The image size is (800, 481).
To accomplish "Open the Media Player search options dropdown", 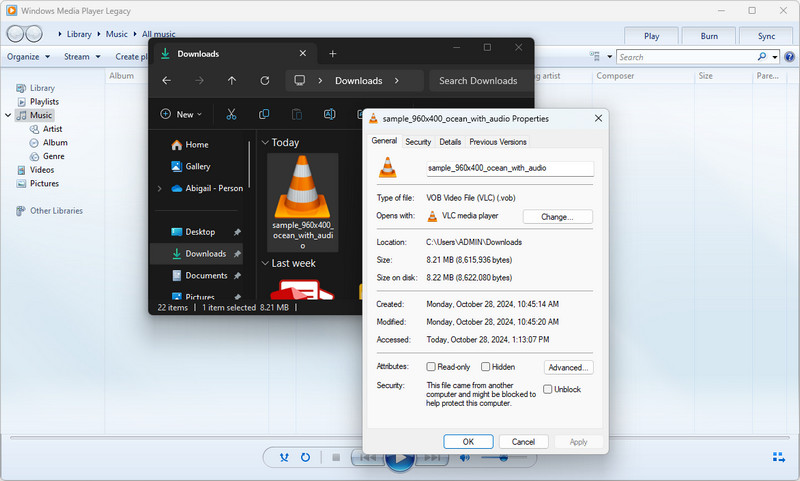I will [774, 57].
